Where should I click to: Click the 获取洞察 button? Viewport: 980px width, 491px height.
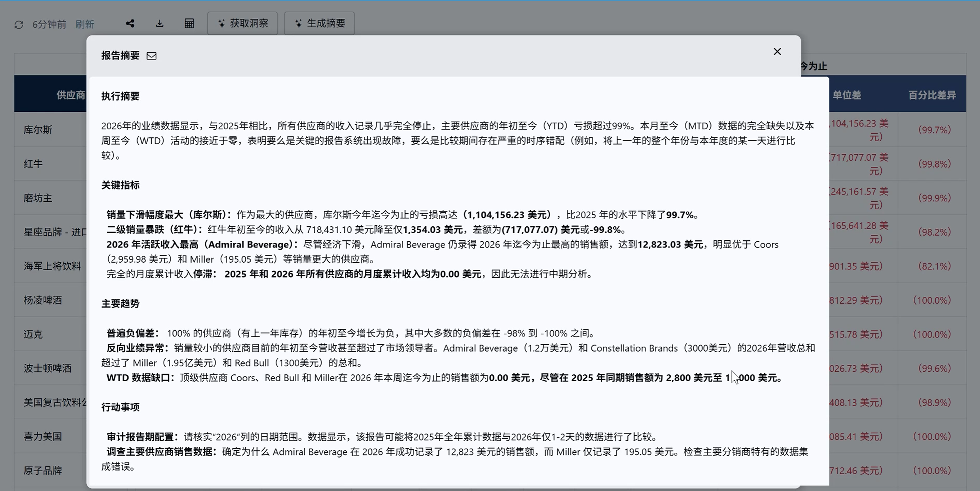(243, 23)
